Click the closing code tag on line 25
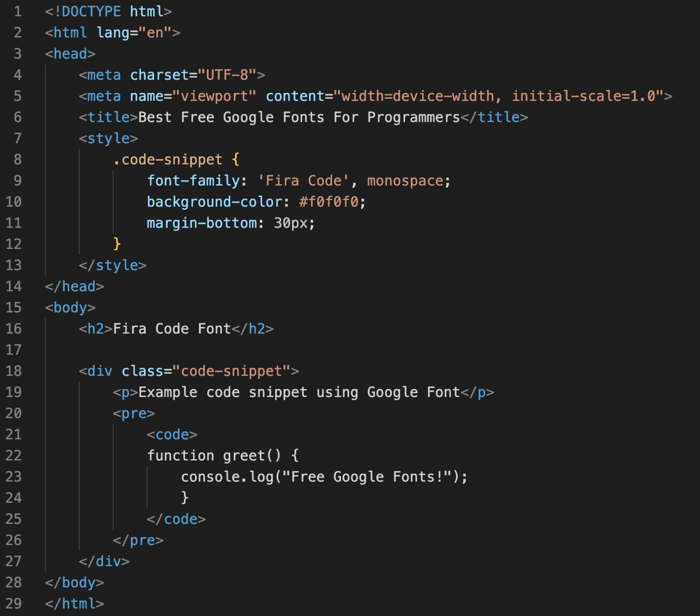700x616 pixels. point(175,519)
